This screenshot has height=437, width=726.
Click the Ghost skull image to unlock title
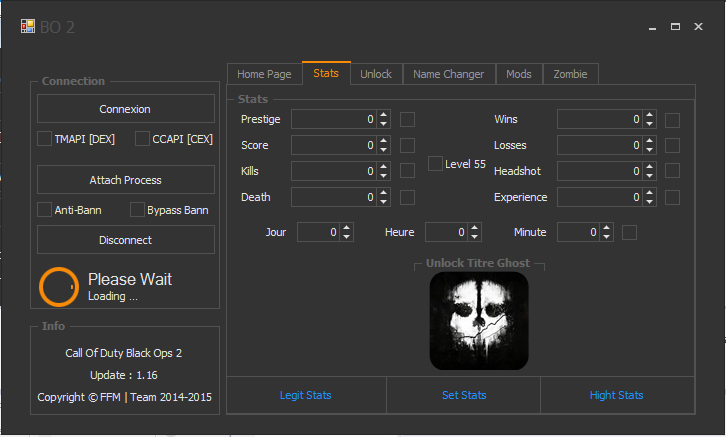(479, 321)
